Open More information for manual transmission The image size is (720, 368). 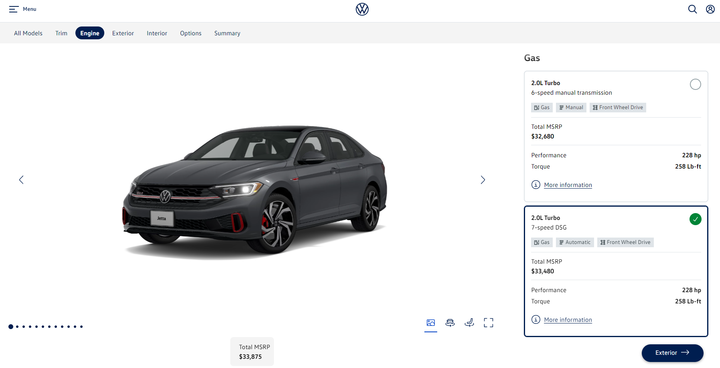tap(568, 185)
